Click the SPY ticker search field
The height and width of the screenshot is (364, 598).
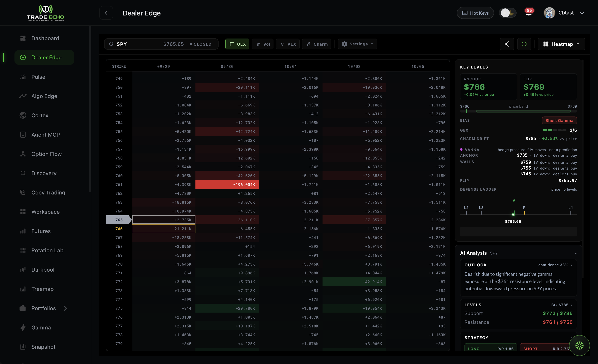click(x=161, y=44)
